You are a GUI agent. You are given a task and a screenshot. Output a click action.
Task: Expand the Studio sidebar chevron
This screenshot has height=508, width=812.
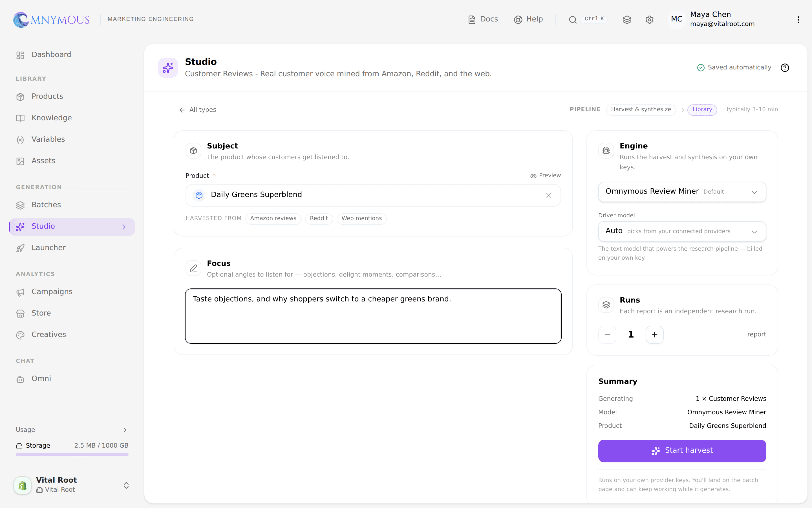point(124,227)
